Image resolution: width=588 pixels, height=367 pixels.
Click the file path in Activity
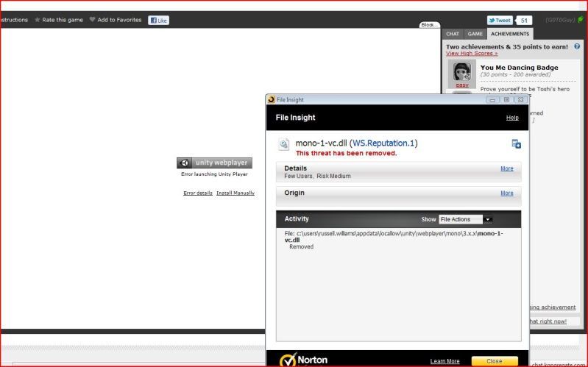tap(394, 237)
